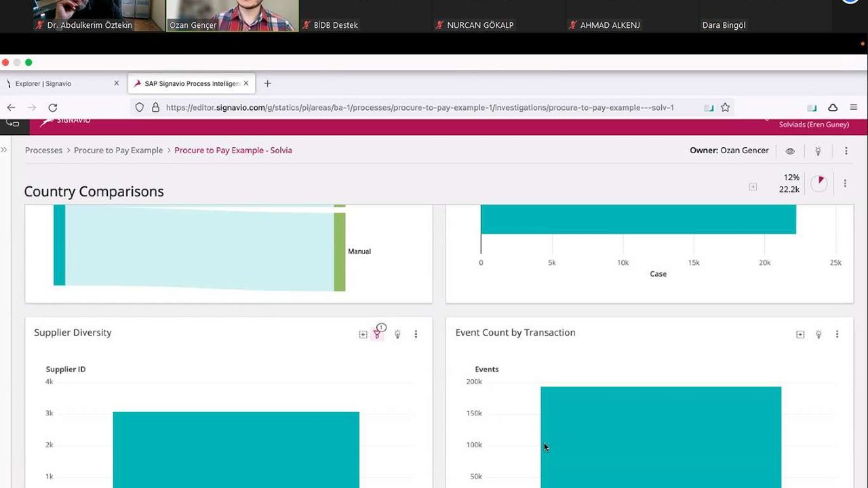
Task: Click lightbulb icon on Event Count by Transaction
Action: click(x=818, y=334)
